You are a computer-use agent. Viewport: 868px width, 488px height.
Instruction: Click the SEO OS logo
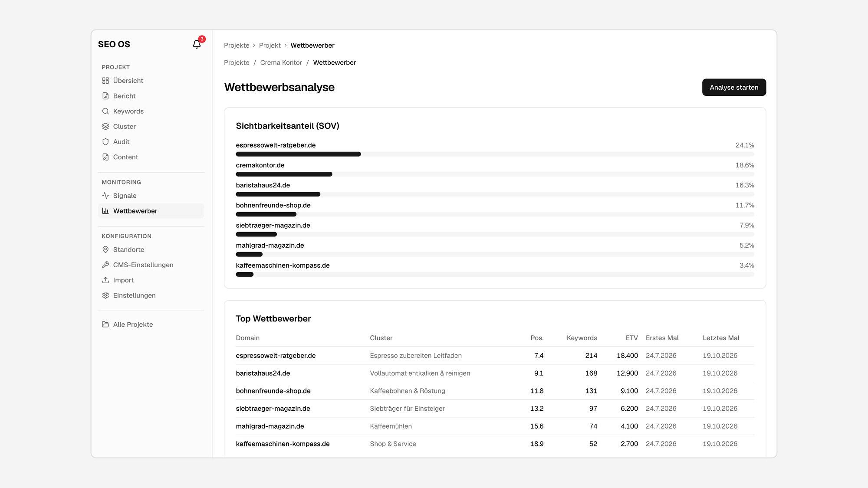pyautogui.click(x=114, y=44)
